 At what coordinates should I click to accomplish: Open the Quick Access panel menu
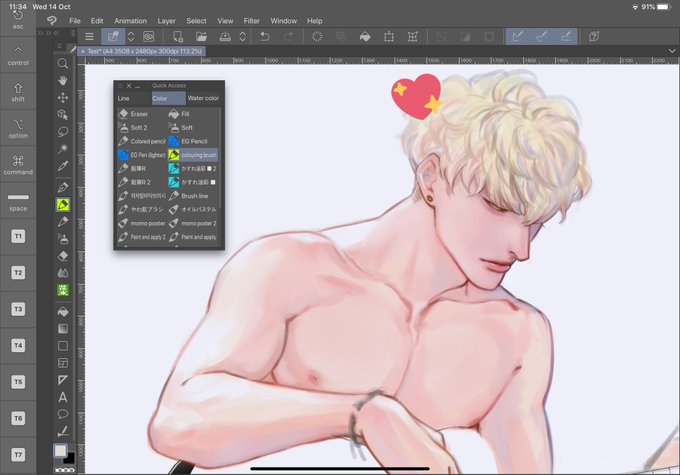pos(121,85)
